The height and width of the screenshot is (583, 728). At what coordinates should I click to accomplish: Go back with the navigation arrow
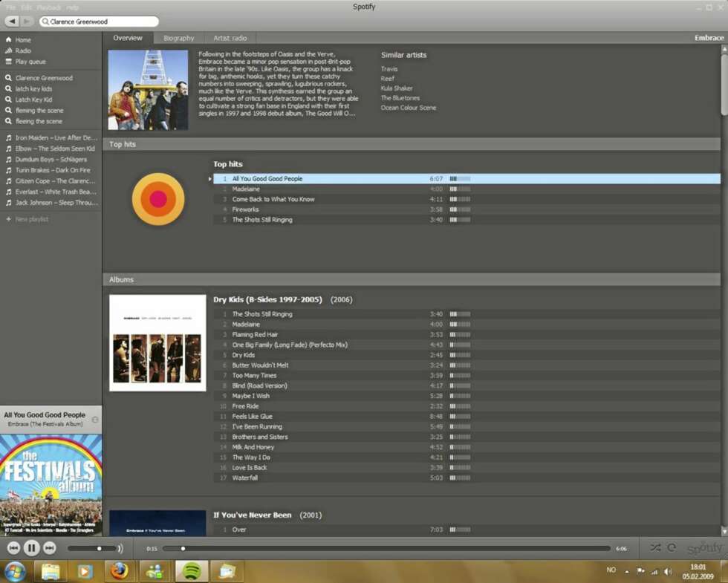click(x=12, y=22)
